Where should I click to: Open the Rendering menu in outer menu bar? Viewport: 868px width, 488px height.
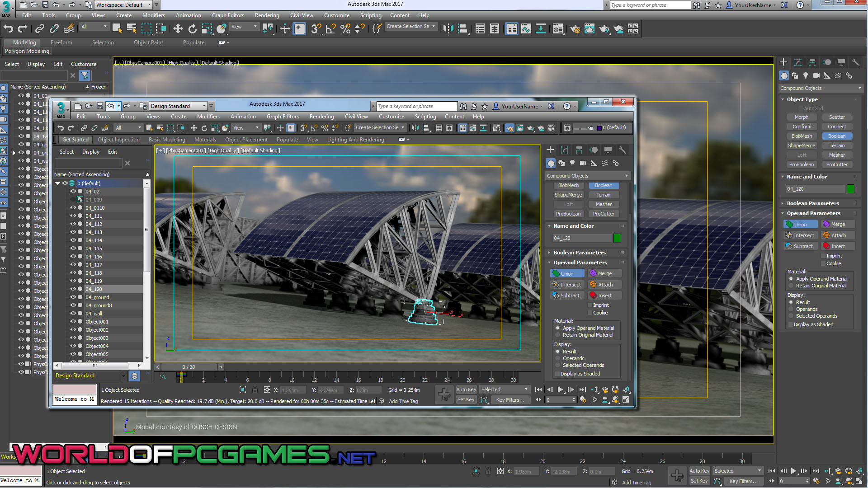267,15
